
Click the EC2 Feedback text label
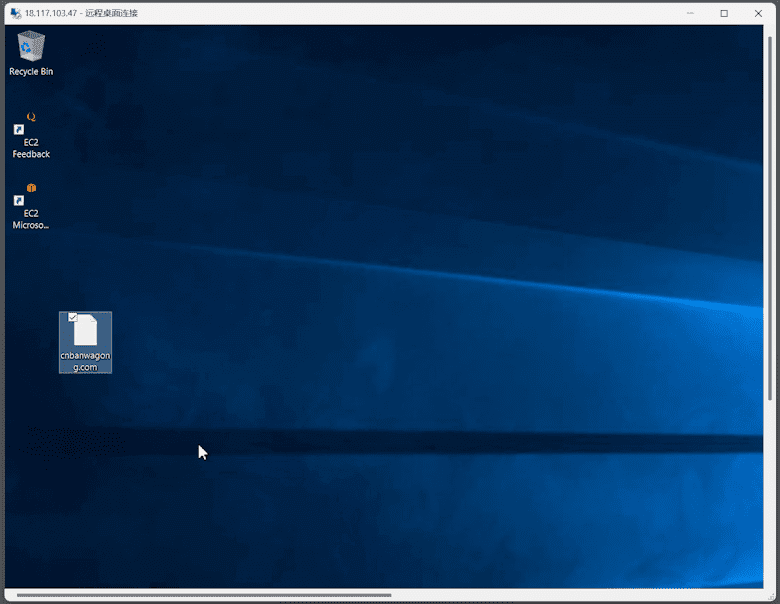(x=31, y=148)
